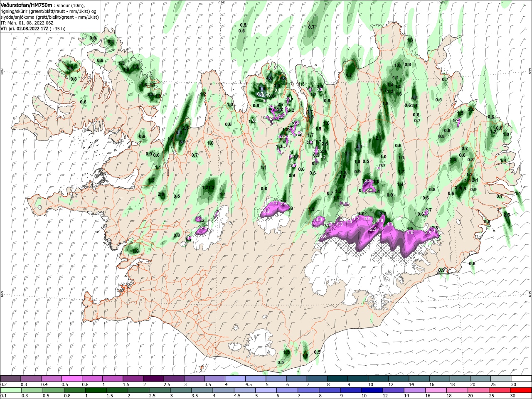Click the 20W longitude label

(x=221, y=2)
